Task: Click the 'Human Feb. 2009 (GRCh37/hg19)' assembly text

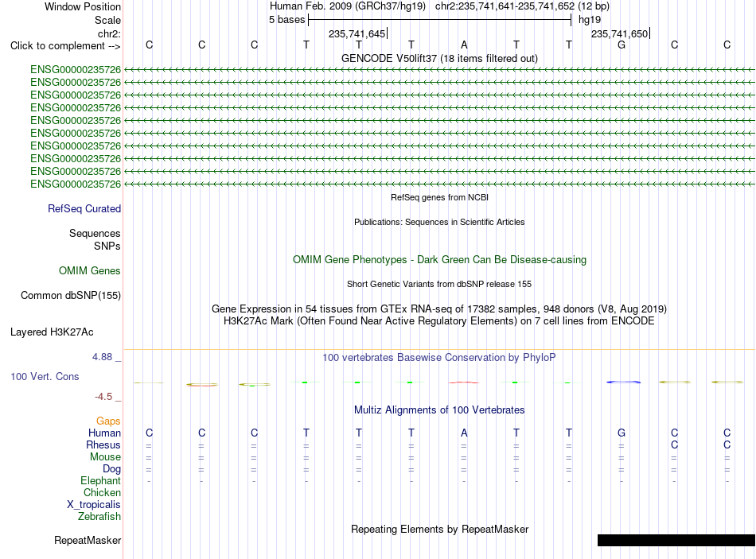Action: point(348,6)
